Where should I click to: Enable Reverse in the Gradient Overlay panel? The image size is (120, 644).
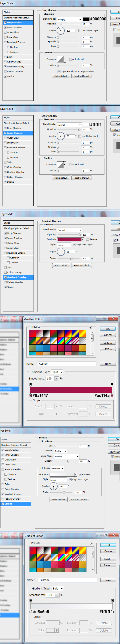coord(88,239)
